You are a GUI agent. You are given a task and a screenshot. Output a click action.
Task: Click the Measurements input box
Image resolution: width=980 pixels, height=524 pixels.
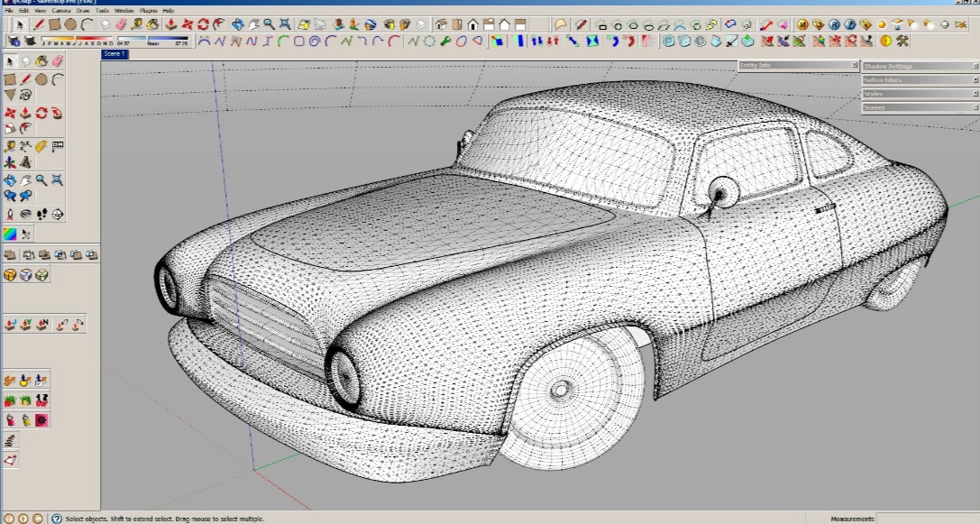928,519
